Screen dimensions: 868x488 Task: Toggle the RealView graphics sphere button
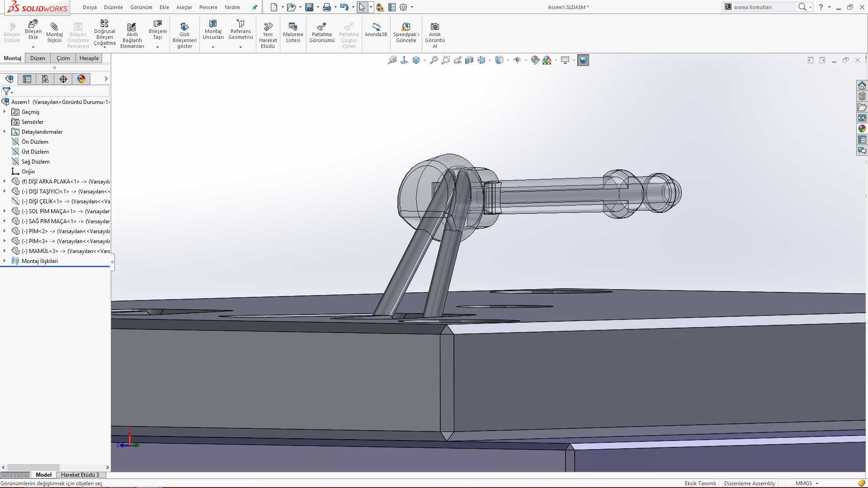click(583, 60)
